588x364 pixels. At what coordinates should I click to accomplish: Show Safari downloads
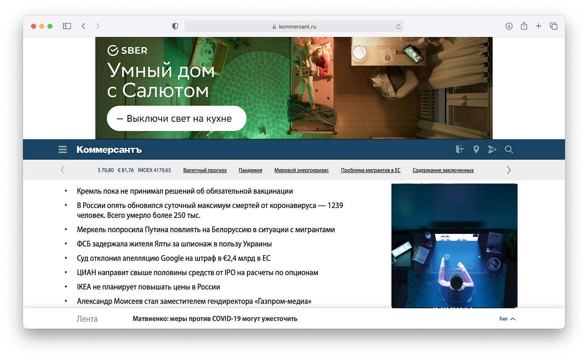(x=509, y=26)
